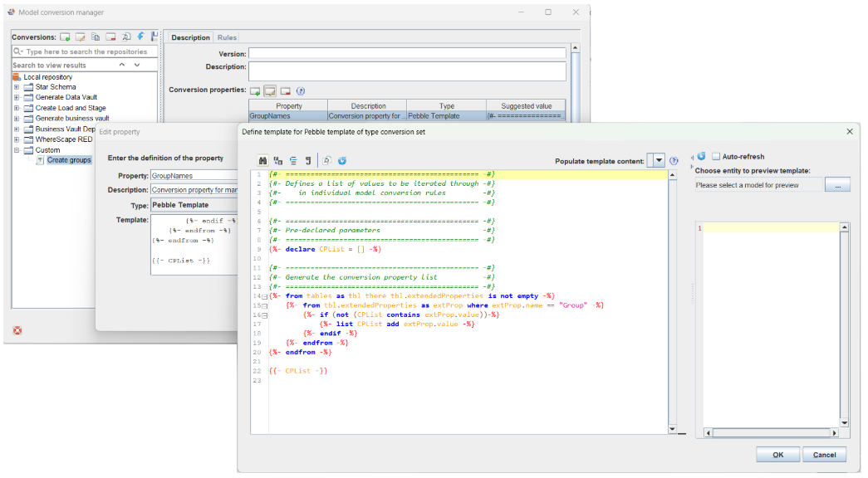Viewport: 868px width, 478px height.
Task: Click the binoculars find icon in template editor
Action: tap(262, 160)
